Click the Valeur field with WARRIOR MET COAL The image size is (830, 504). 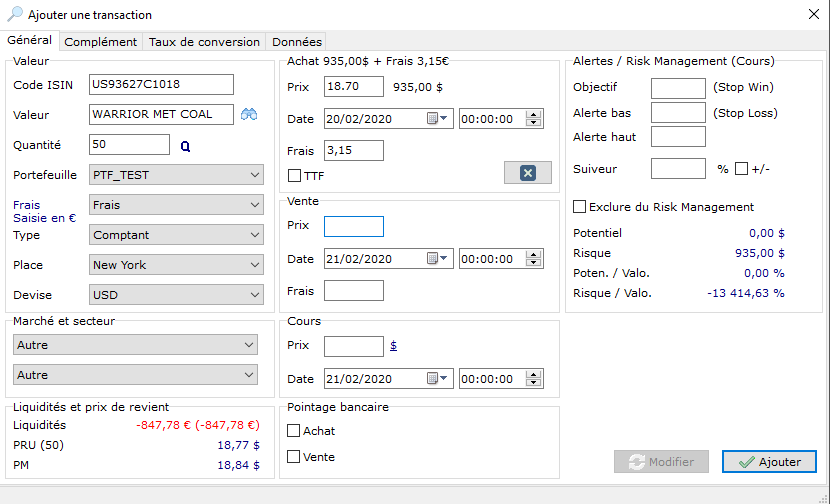point(161,114)
